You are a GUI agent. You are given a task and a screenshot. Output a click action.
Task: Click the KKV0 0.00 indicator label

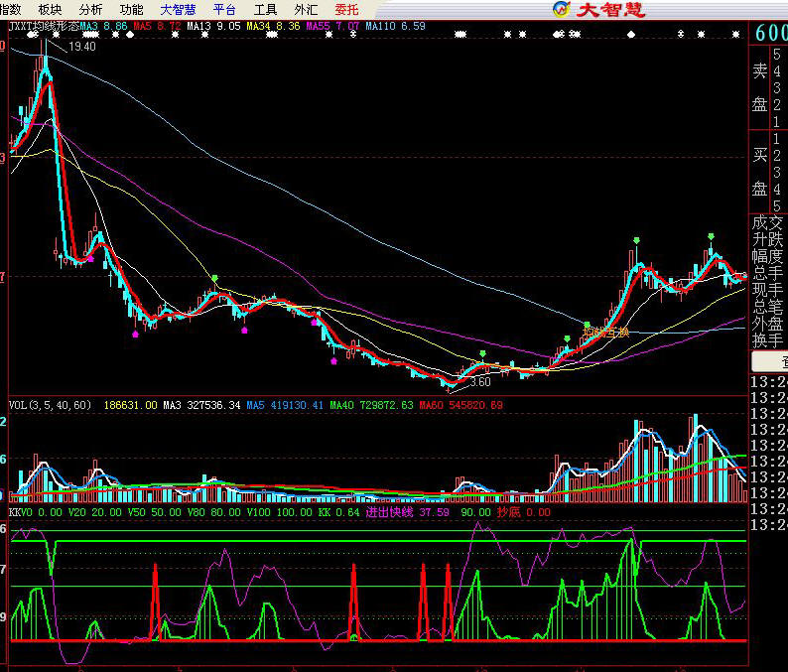coord(36,512)
